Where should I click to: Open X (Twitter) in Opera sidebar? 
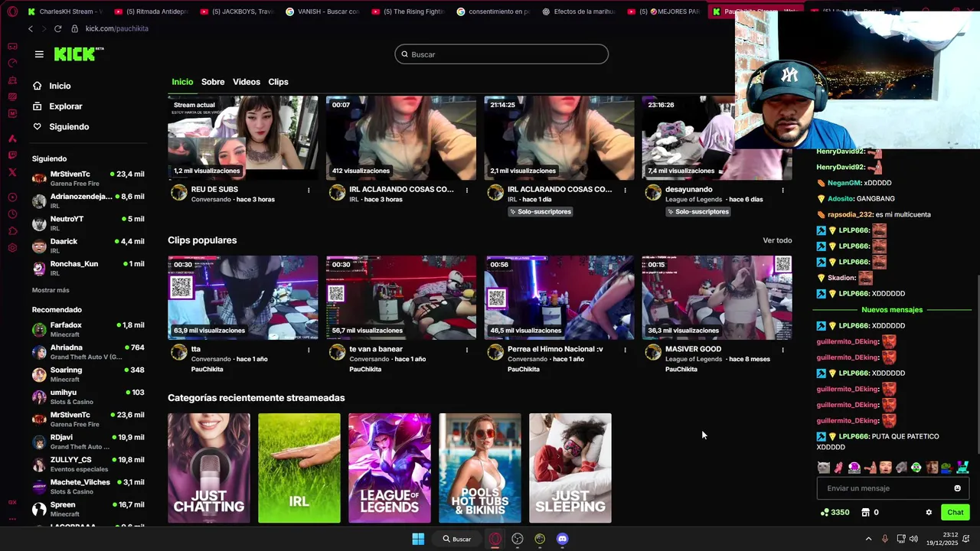point(12,172)
